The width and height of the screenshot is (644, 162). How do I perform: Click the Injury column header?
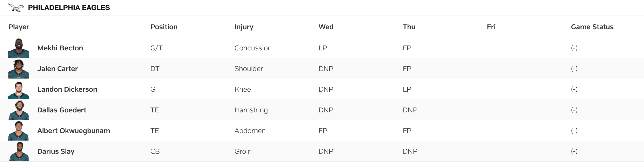pos(244,27)
